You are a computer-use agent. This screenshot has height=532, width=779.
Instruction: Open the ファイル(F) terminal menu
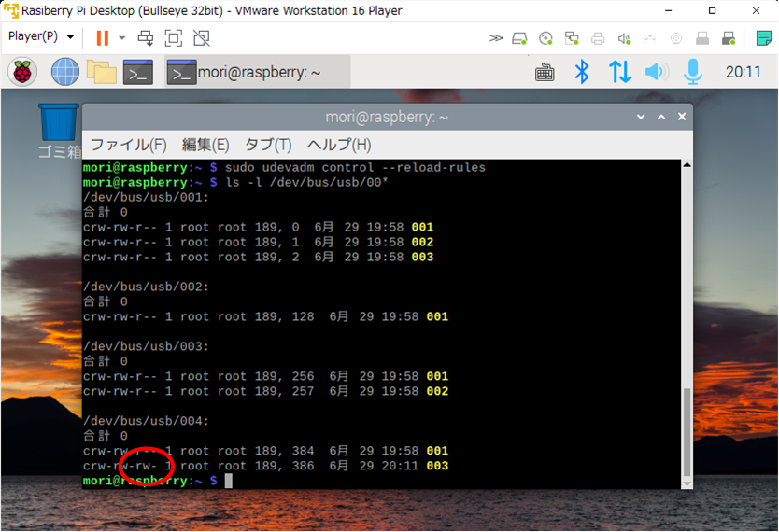pyautogui.click(x=128, y=145)
